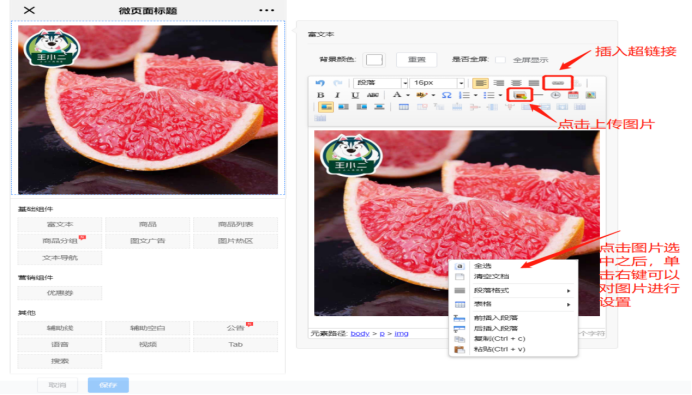Insert the current time with clock icon

[555, 95]
